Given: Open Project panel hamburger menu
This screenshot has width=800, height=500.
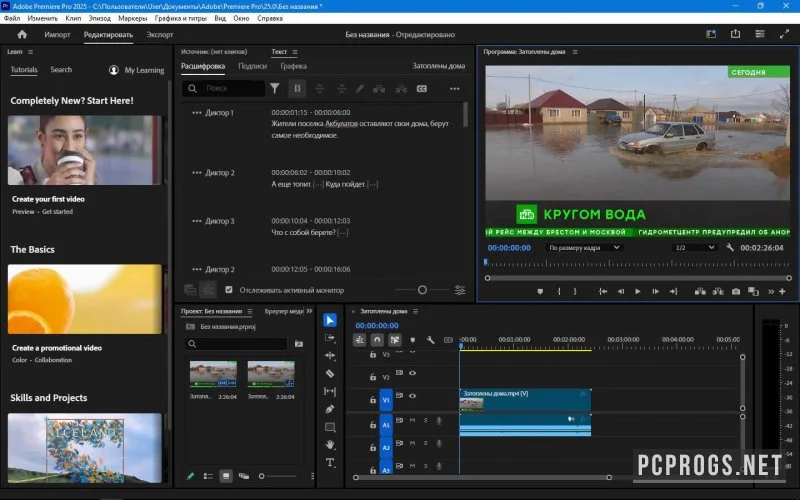Looking at the screenshot, I should 249,311.
